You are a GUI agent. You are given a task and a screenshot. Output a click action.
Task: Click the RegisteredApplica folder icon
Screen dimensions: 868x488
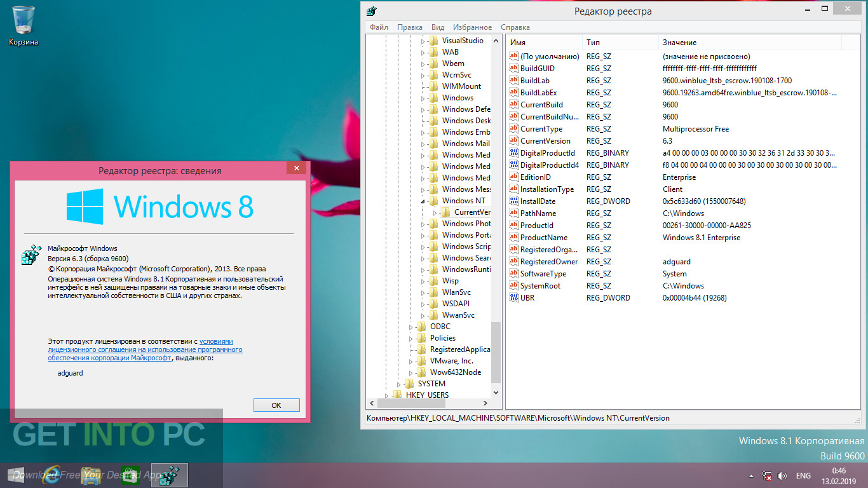(421, 349)
